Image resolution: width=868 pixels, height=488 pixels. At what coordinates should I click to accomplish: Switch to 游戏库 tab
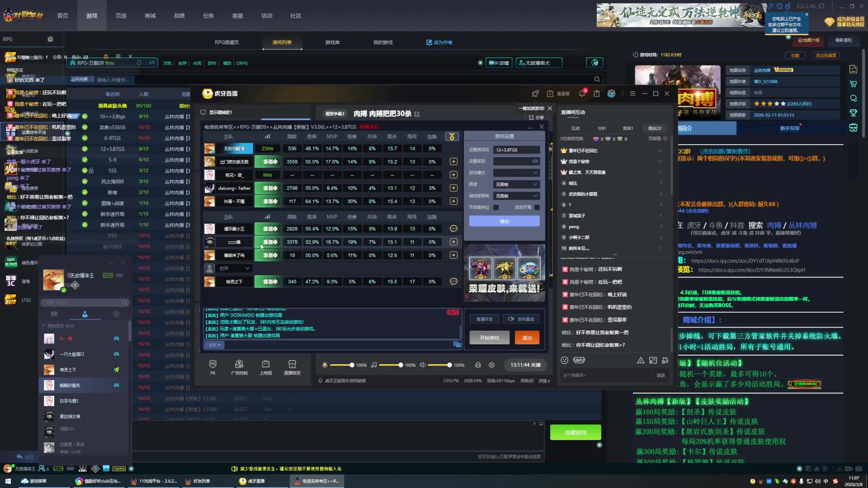click(x=332, y=42)
